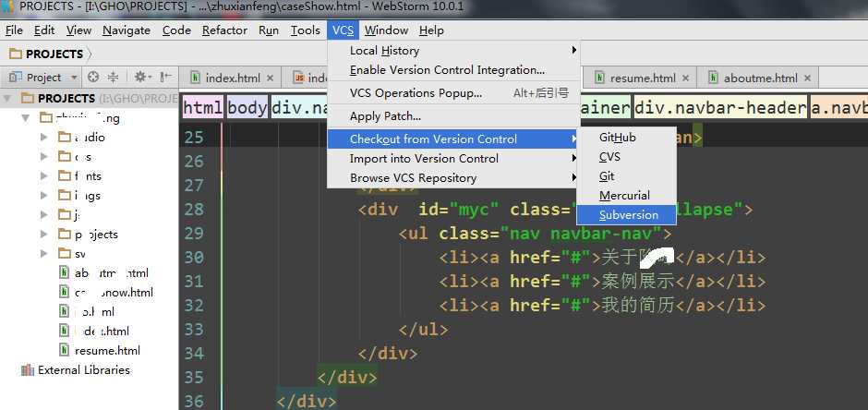Click the Collapse All icon in Project panel
Viewport: 868px width, 410px height.
[x=113, y=77]
